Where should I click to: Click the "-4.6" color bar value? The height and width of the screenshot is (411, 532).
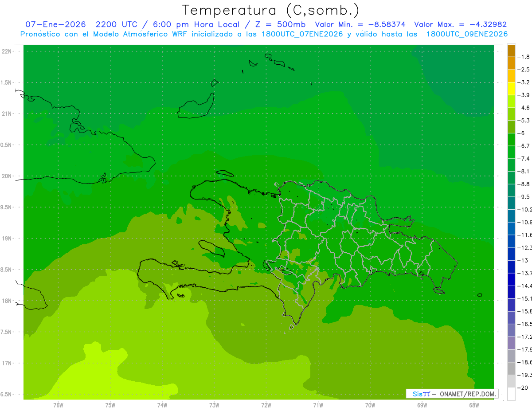click(x=524, y=108)
